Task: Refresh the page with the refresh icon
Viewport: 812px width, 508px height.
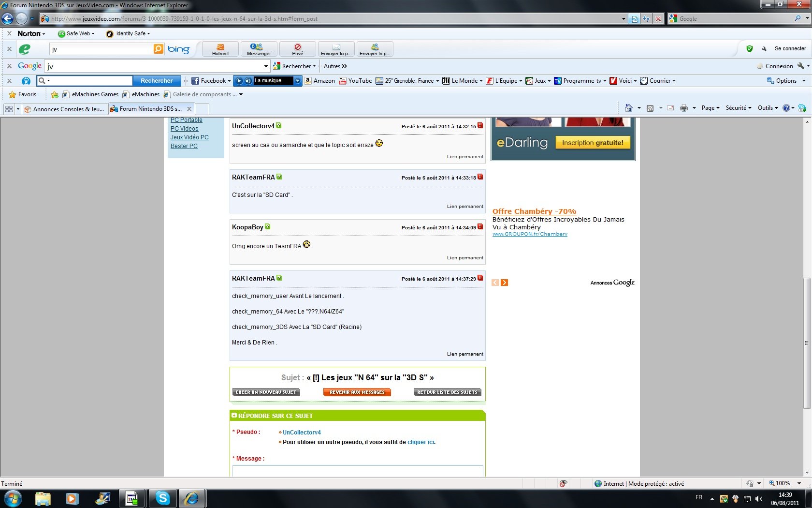Action: (646, 19)
